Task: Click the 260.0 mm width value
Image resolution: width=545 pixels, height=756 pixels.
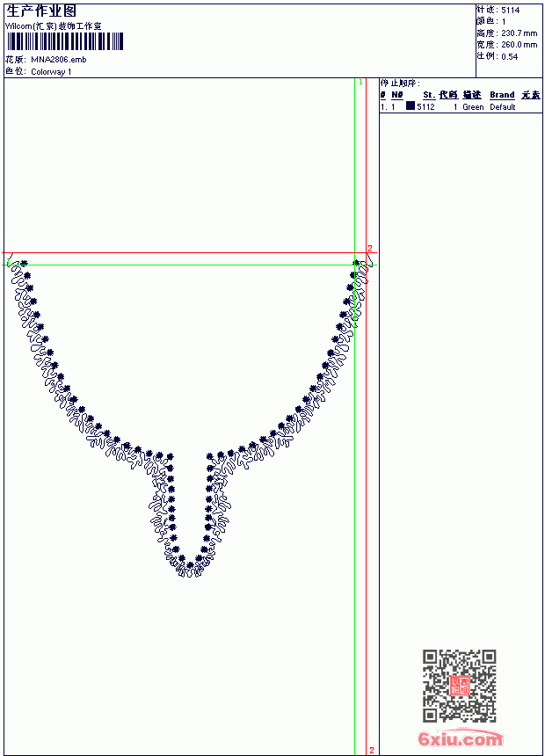Action: point(519,45)
